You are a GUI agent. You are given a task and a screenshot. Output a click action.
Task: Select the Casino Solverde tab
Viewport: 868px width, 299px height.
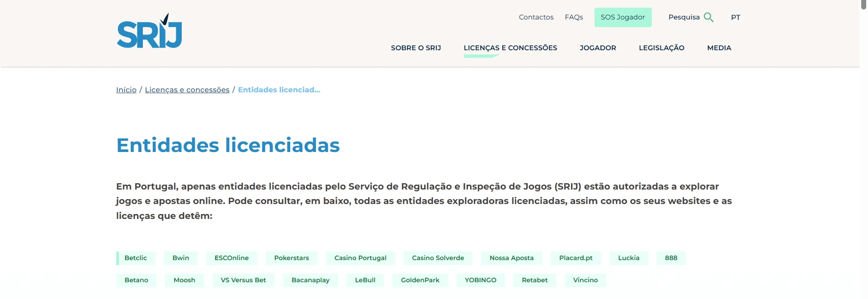(438, 258)
